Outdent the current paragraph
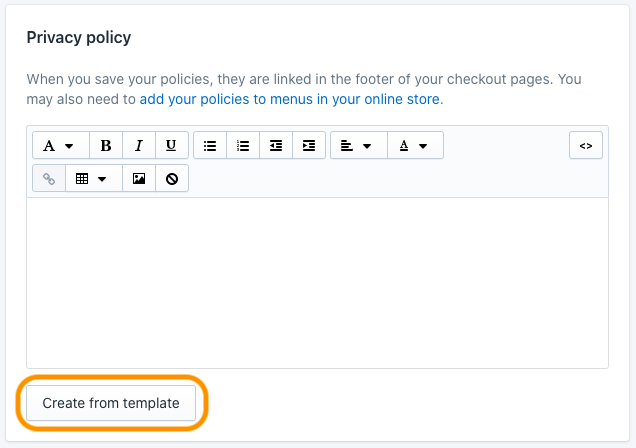 point(276,146)
